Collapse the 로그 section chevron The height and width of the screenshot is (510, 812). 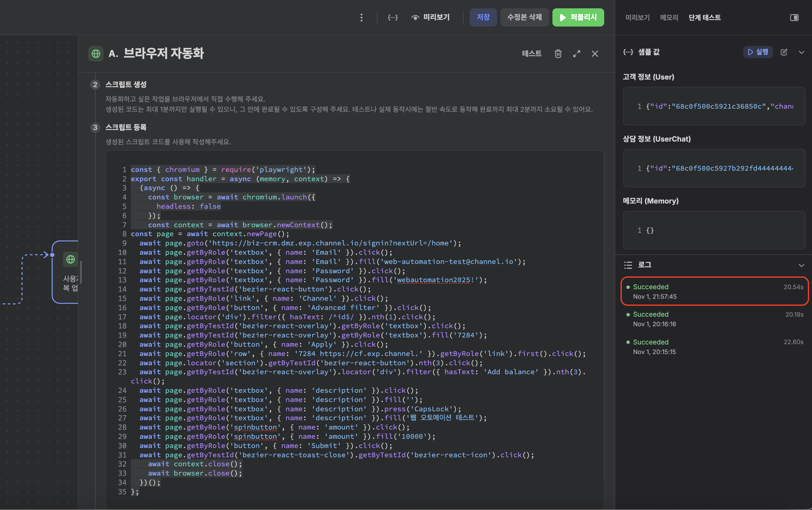tap(801, 265)
